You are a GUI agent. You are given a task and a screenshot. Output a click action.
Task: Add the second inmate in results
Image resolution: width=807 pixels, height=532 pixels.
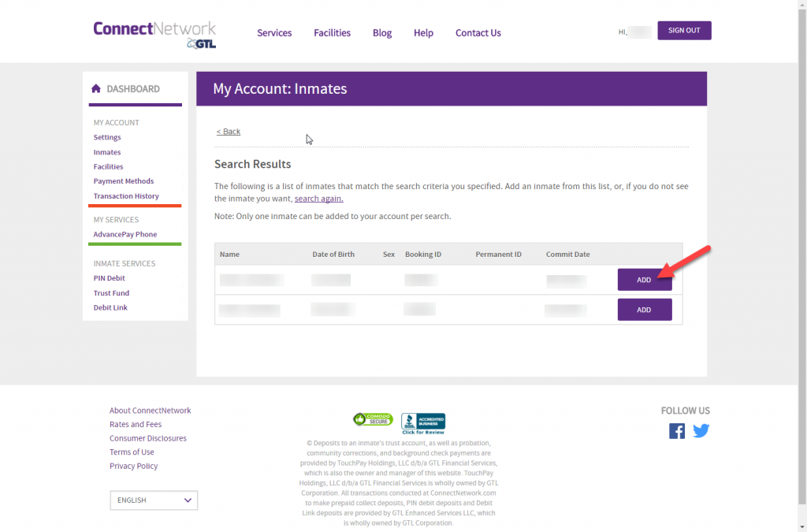(x=645, y=310)
